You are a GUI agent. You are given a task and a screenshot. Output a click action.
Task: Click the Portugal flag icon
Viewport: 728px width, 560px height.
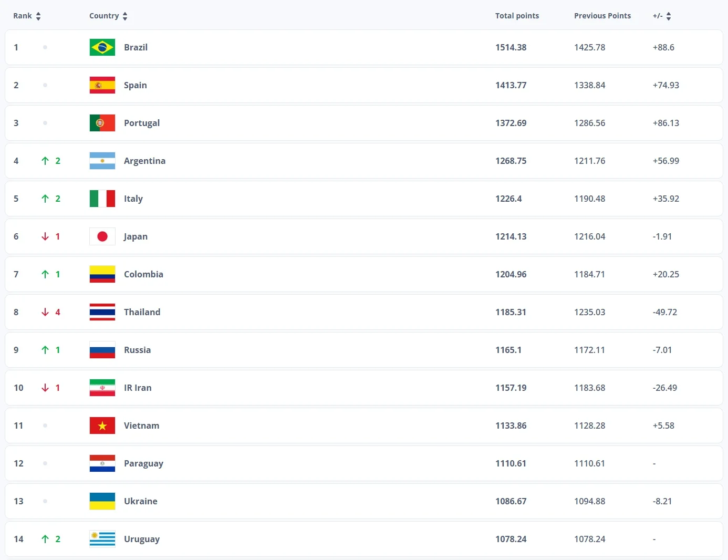102,123
